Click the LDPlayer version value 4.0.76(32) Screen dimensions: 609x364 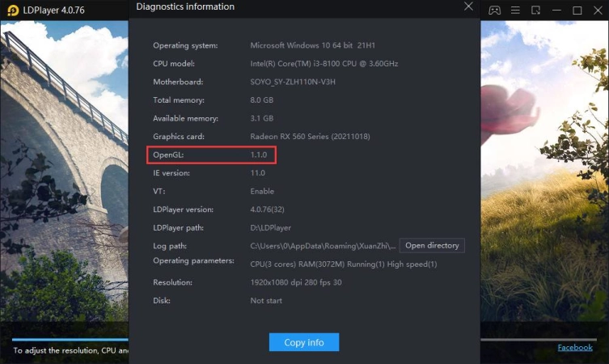(x=267, y=210)
